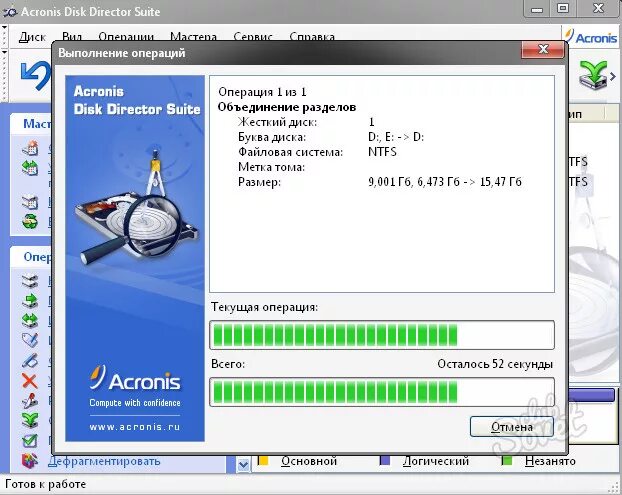
Task: Open the Мастера menu
Action: point(193,37)
